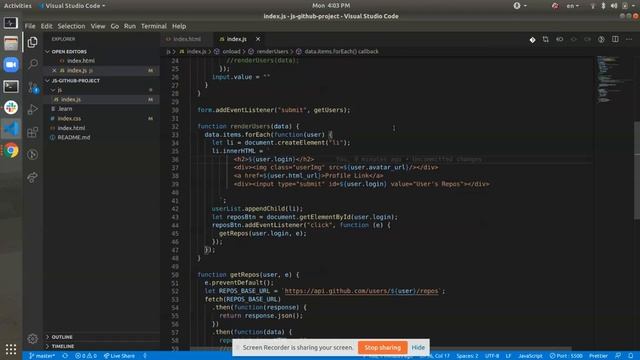The image size is (640, 360).
Task: Open the Manage gear at activity bar bottom
Action: tap(33, 338)
